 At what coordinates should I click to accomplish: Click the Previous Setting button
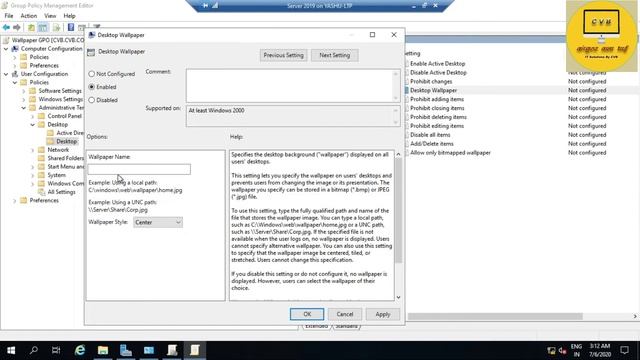point(284,55)
